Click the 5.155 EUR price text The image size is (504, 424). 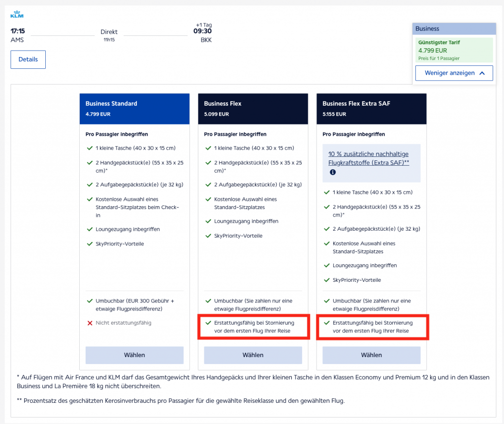[334, 114]
